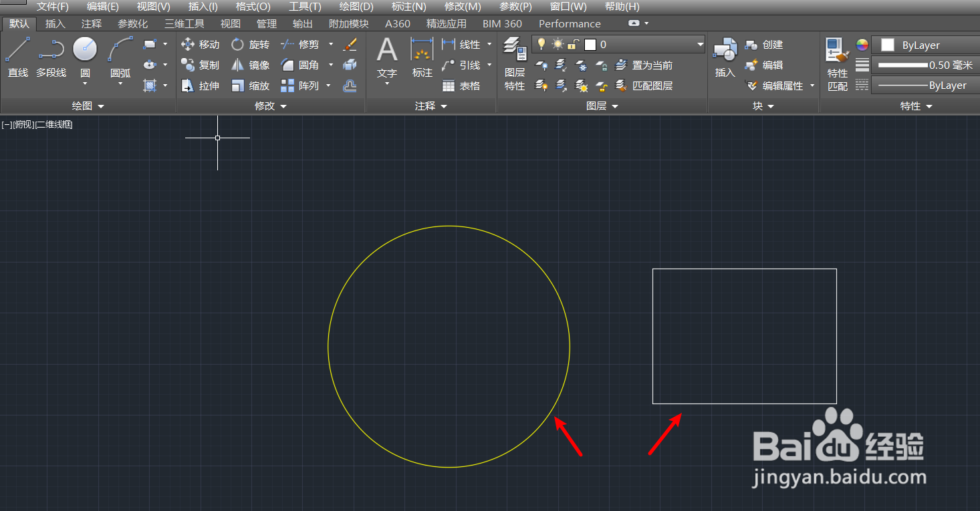Expand the 图层 layers panel
980x511 pixels.
[x=602, y=106]
